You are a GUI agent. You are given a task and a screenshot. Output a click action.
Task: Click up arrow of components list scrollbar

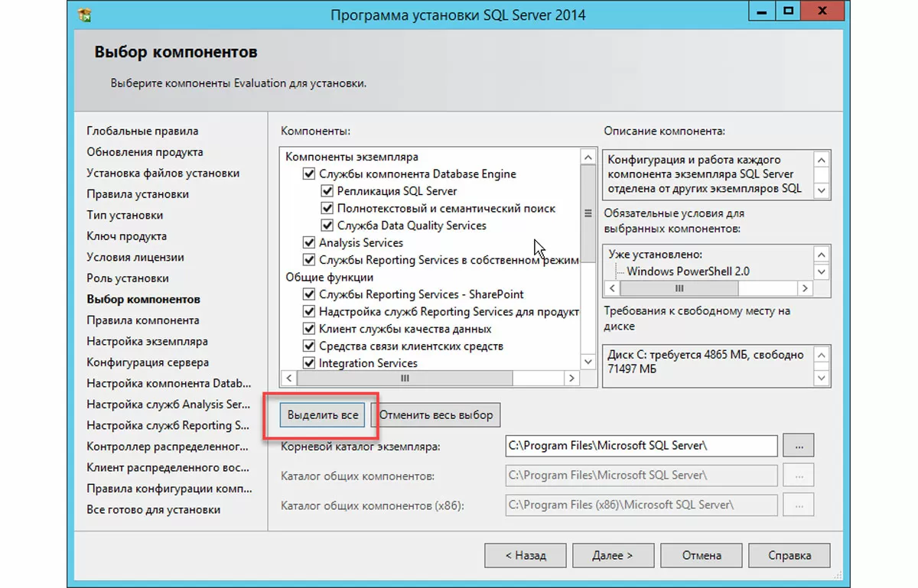pyautogui.click(x=588, y=157)
